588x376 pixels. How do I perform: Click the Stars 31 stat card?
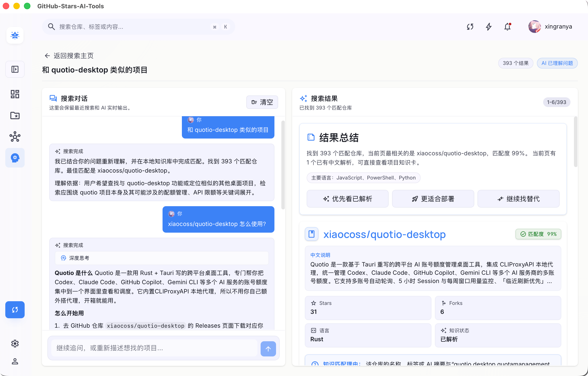click(368, 308)
